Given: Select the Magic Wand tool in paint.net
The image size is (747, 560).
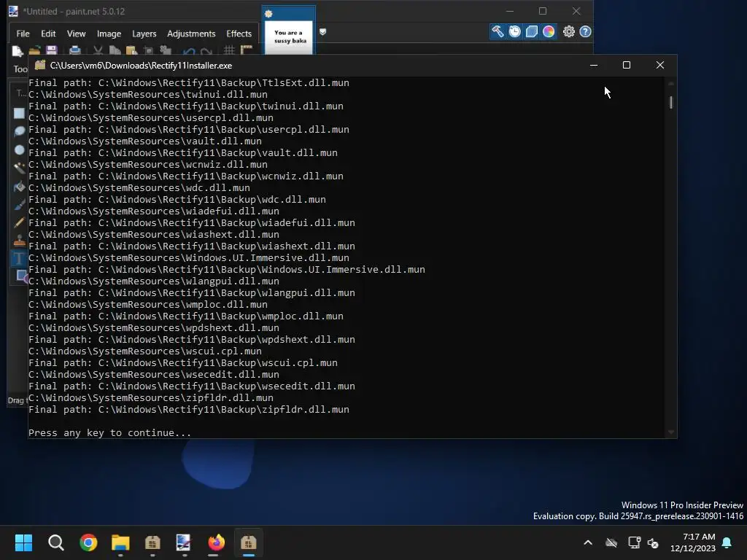Looking at the screenshot, I should tap(19, 168).
